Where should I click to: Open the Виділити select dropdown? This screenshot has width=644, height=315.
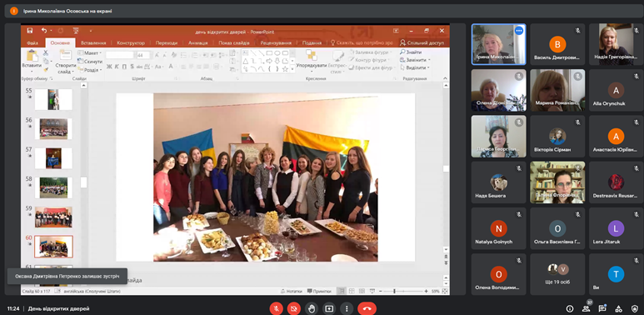[x=415, y=67]
